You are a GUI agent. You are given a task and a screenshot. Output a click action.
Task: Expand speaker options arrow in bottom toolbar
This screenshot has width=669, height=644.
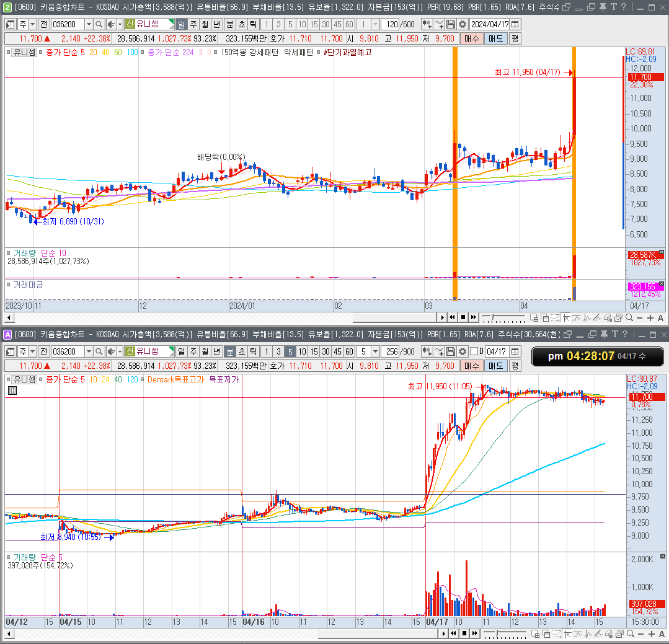(x=120, y=351)
